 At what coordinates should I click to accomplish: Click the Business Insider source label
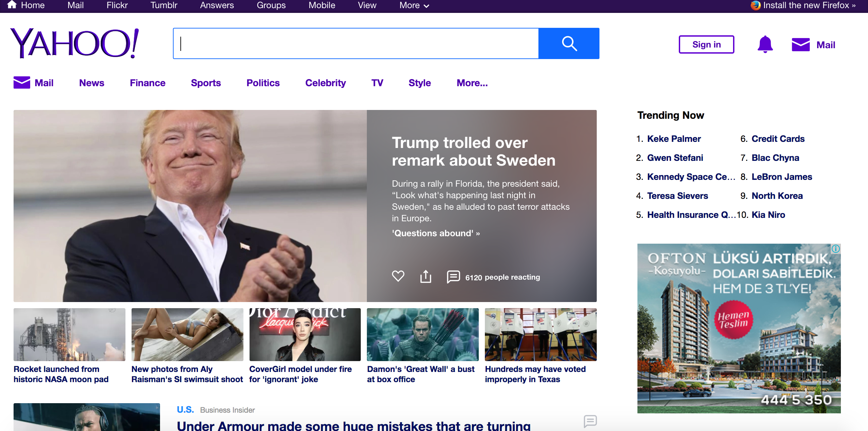pyautogui.click(x=227, y=410)
